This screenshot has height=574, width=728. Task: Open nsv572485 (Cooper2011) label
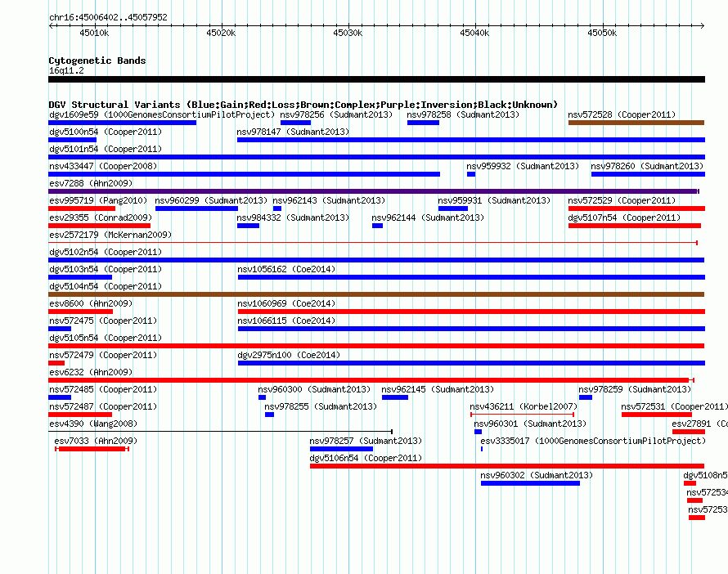103,389
